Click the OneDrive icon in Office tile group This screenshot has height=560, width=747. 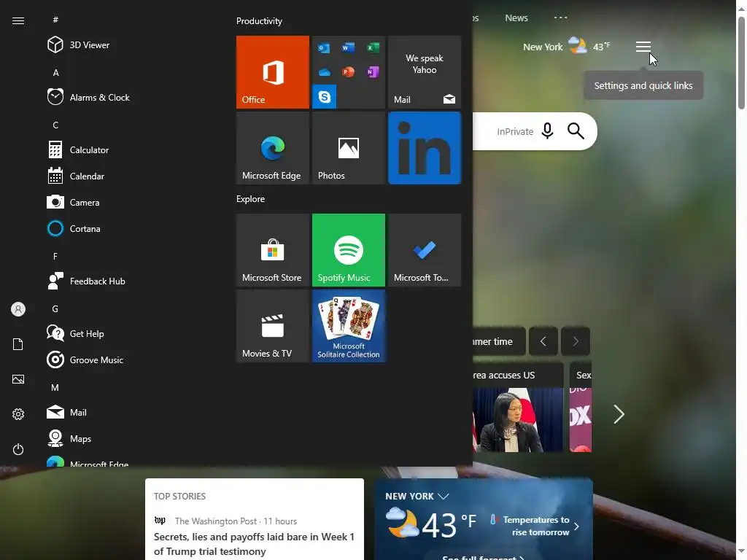(x=324, y=72)
